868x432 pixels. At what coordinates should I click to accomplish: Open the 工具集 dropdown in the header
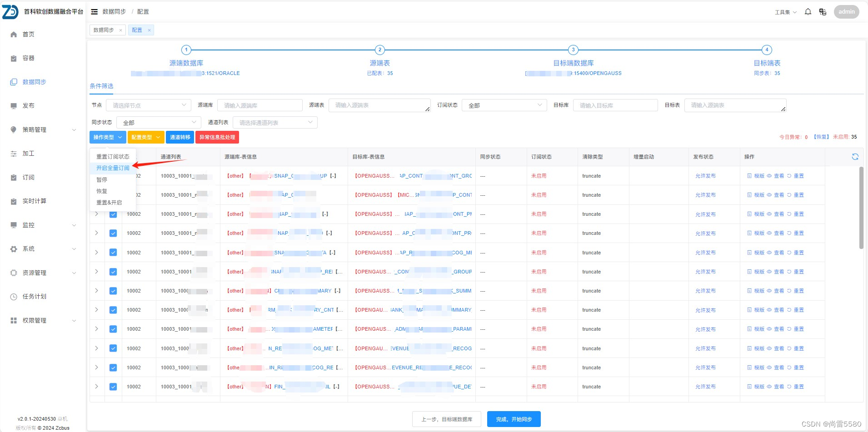tap(786, 12)
